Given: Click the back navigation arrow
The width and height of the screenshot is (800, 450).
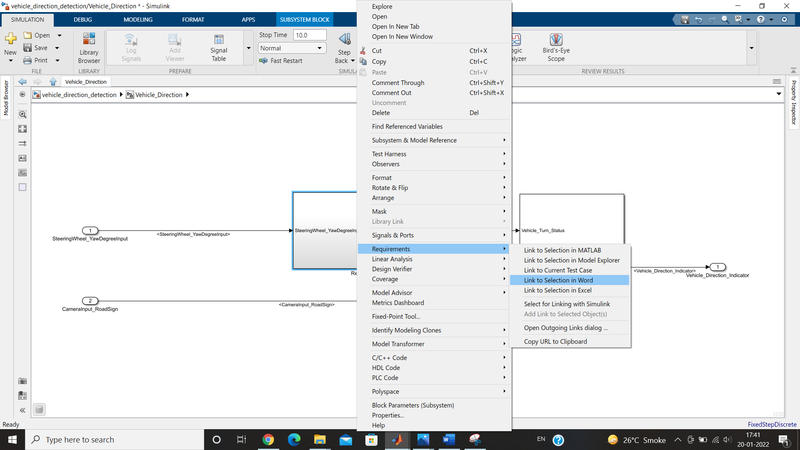Looking at the screenshot, I should point(22,82).
